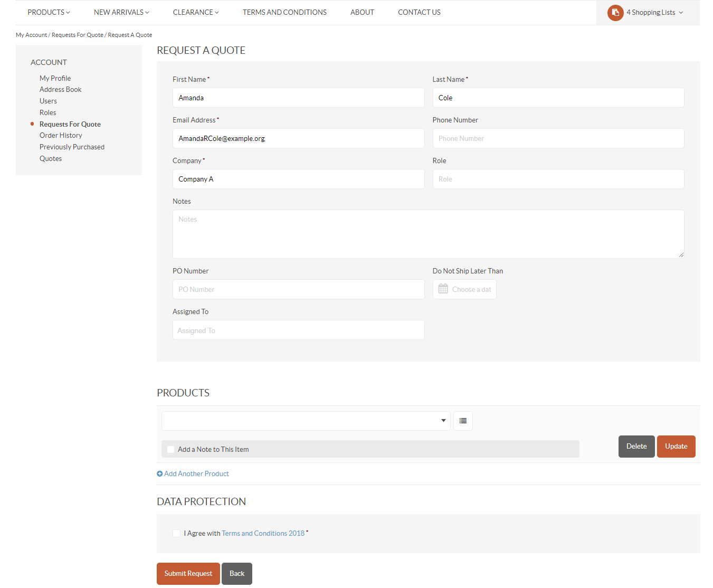
Task: Check Add a Note to This Item
Action: click(x=170, y=450)
